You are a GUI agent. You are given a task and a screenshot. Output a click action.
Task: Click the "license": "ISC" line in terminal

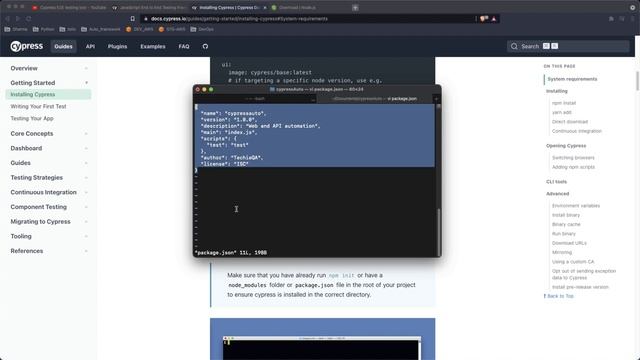(224, 164)
